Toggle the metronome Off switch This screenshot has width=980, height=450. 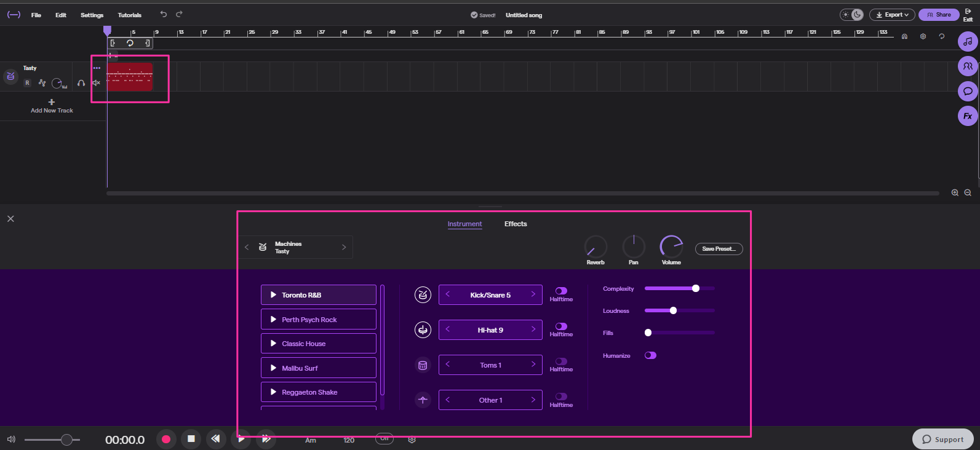[384, 439]
